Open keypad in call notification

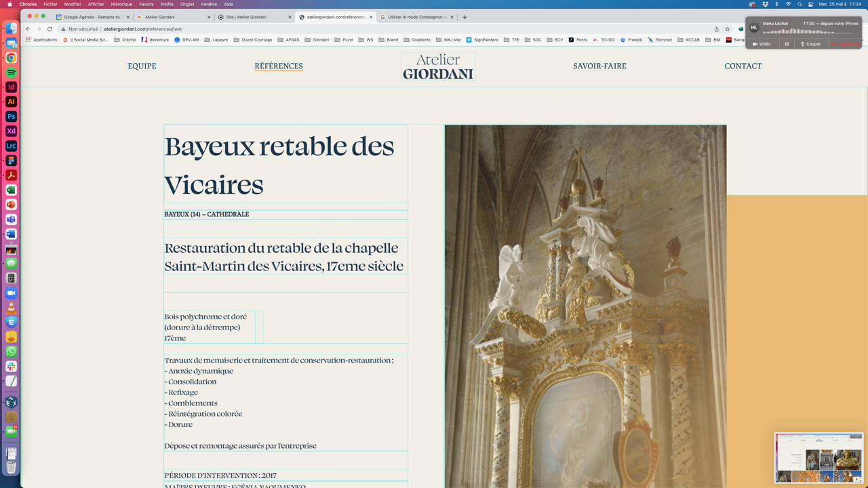(787, 44)
